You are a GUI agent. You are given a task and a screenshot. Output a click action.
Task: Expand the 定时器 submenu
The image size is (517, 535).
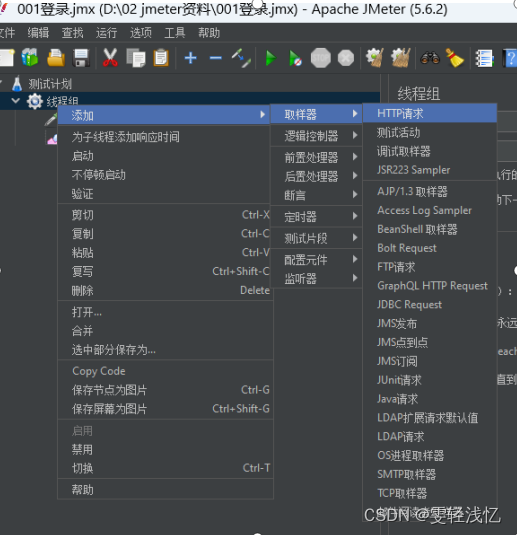point(316,217)
